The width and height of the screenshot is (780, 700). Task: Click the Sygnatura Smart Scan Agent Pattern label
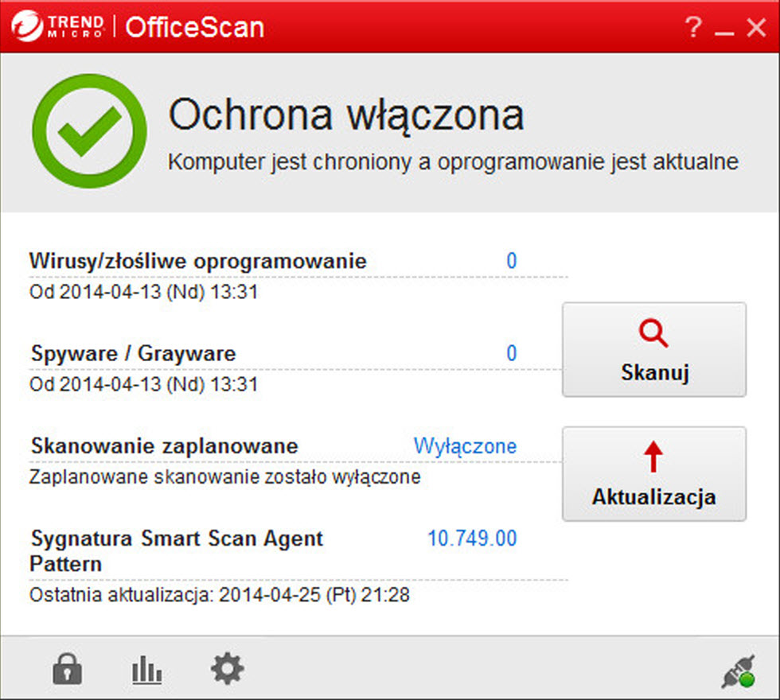click(177, 550)
